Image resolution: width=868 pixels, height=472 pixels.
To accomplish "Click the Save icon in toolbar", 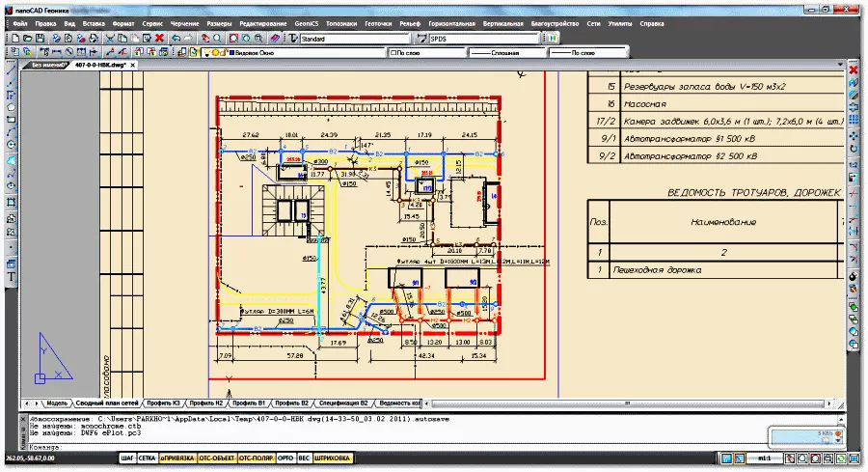I will click(41, 38).
